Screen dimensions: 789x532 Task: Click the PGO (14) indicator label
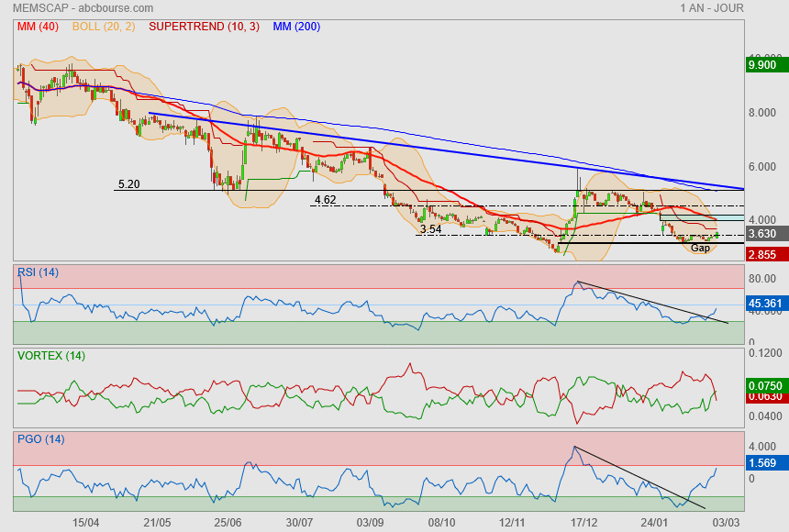click(40, 438)
